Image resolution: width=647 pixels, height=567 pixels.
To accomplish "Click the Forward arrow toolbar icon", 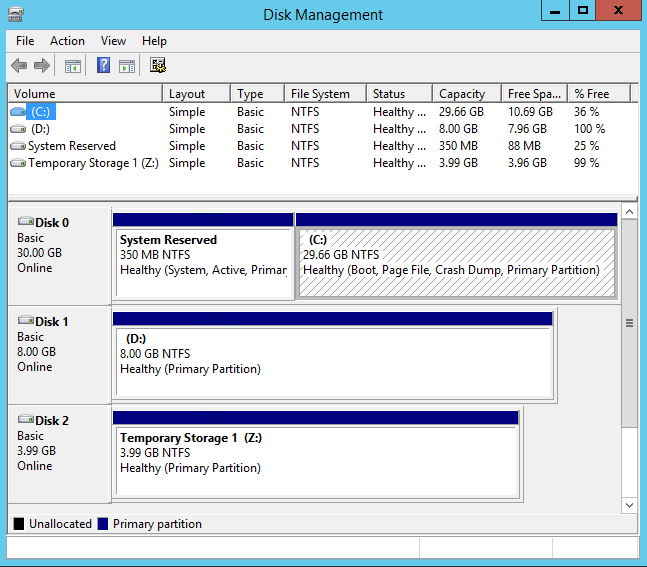I will click(x=42, y=66).
